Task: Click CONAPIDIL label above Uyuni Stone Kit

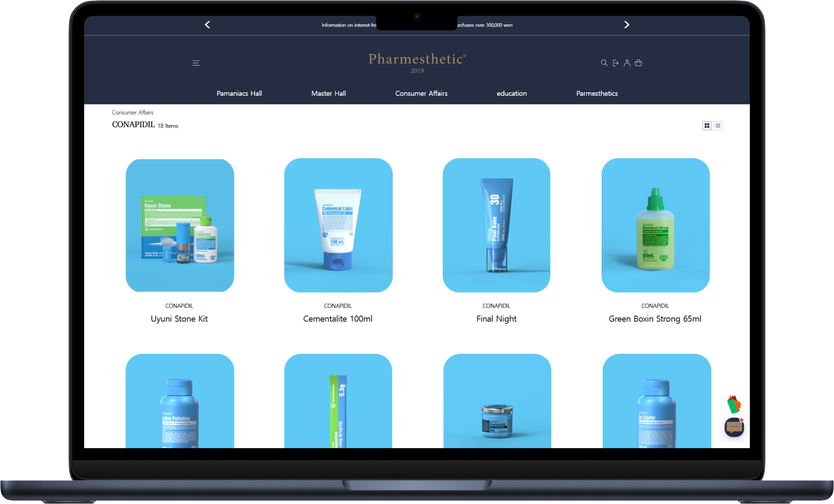Action: coord(179,306)
